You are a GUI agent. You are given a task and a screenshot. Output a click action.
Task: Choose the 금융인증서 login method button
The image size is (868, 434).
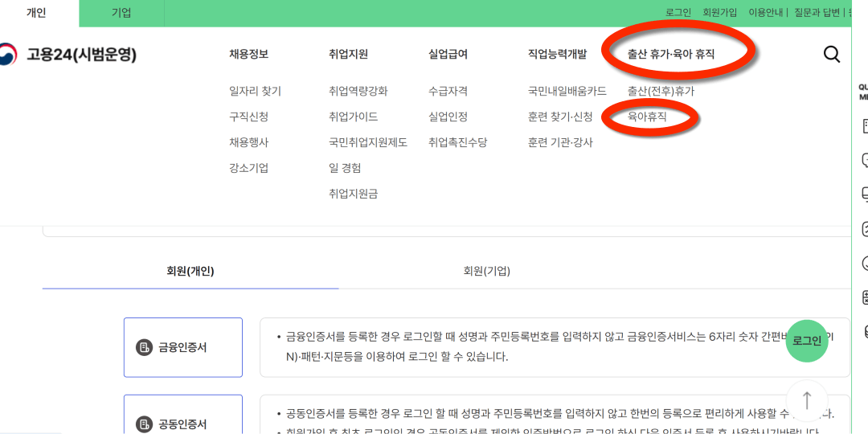(183, 348)
